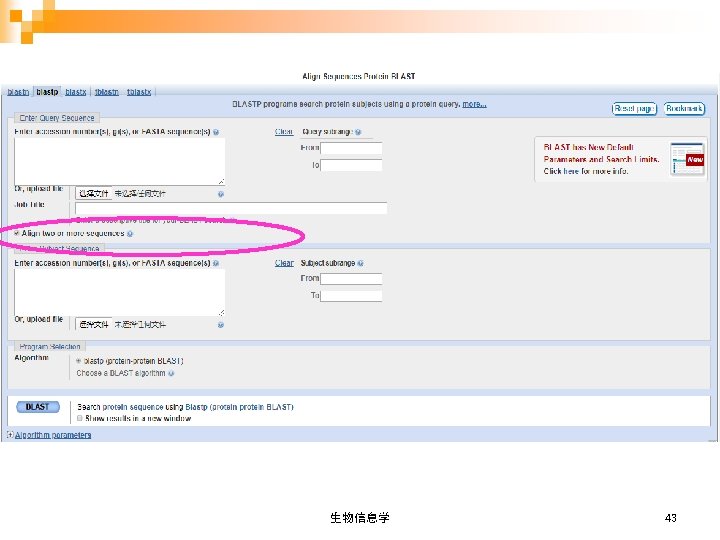
Task: Click the Subject subrange To field
Action: click(351, 296)
